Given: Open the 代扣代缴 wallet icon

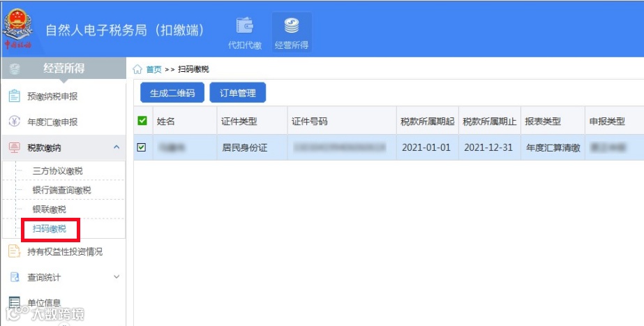Looking at the screenshot, I should [x=245, y=26].
